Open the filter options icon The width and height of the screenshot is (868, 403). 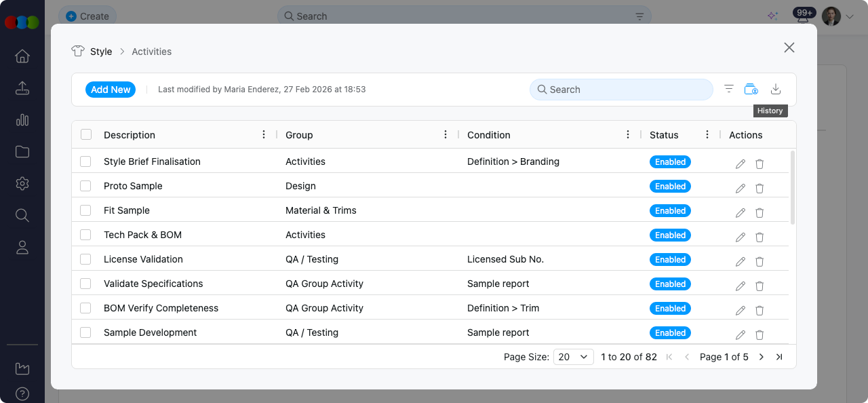point(729,89)
